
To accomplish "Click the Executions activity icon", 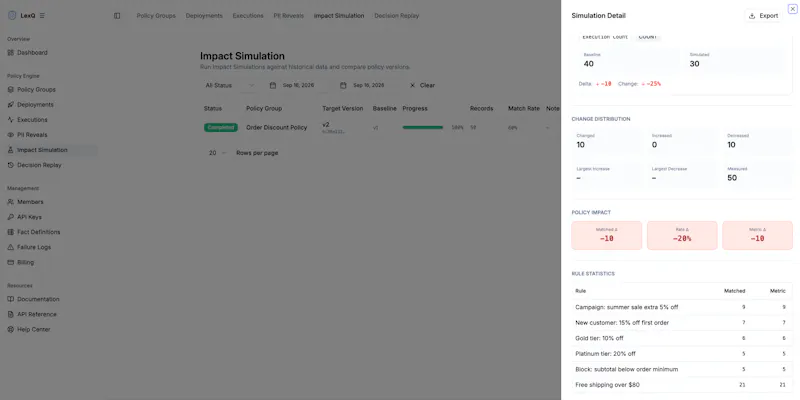I will (11, 120).
